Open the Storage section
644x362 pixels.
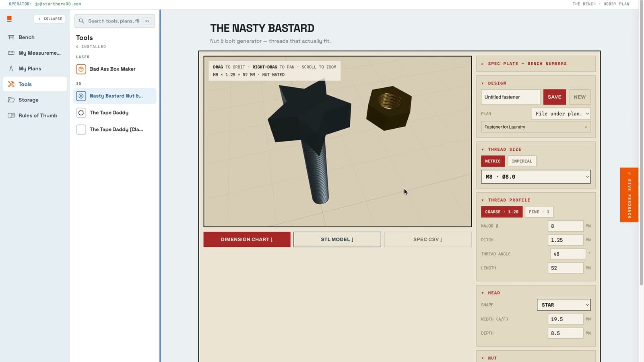coord(35,100)
